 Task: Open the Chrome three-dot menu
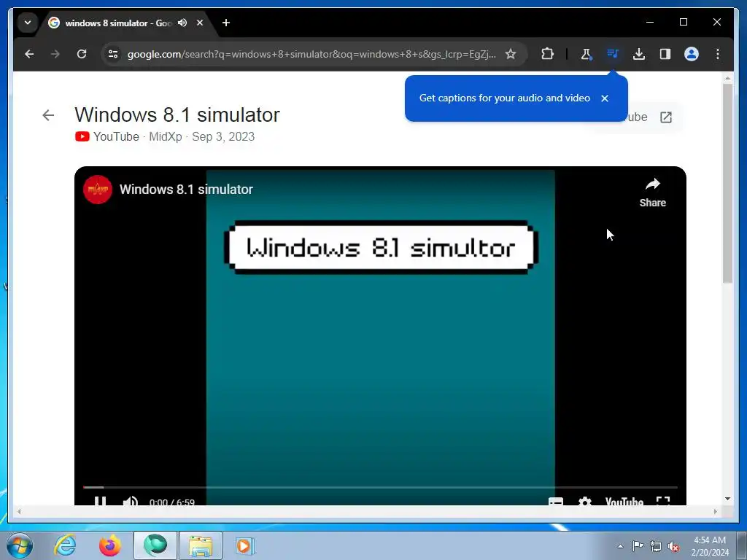pos(718,54)
